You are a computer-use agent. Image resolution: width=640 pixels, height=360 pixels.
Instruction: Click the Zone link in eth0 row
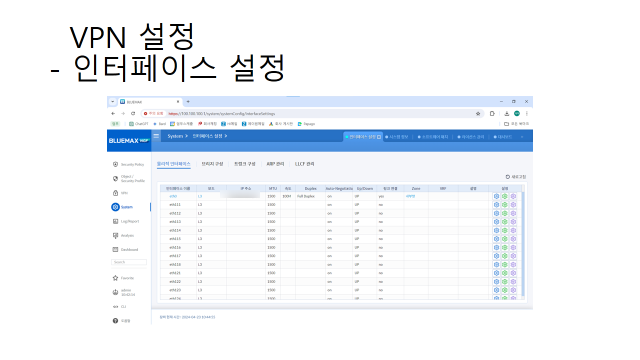(410, 196)
